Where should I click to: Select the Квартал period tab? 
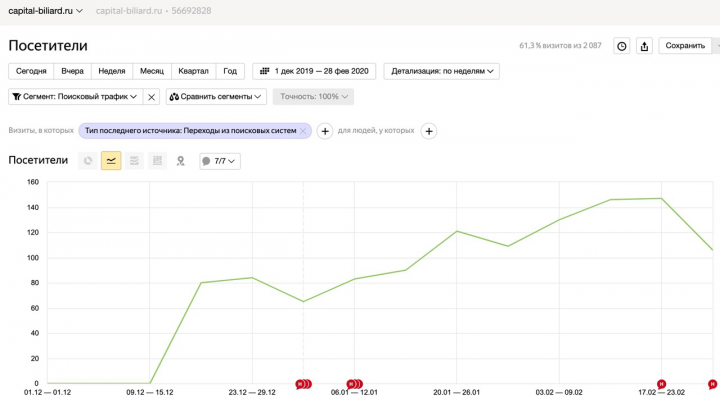point(193,71)
